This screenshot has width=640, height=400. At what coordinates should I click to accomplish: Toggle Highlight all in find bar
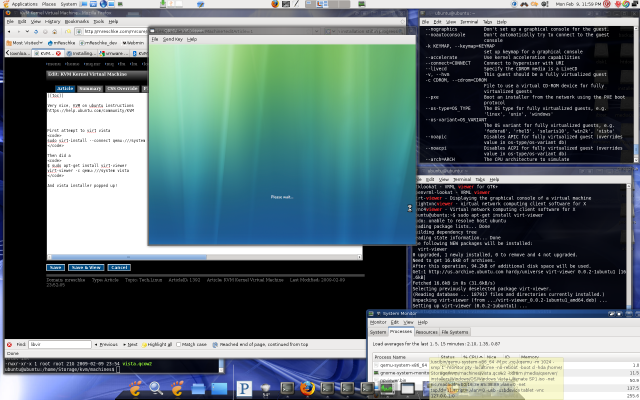click(157, 344)
